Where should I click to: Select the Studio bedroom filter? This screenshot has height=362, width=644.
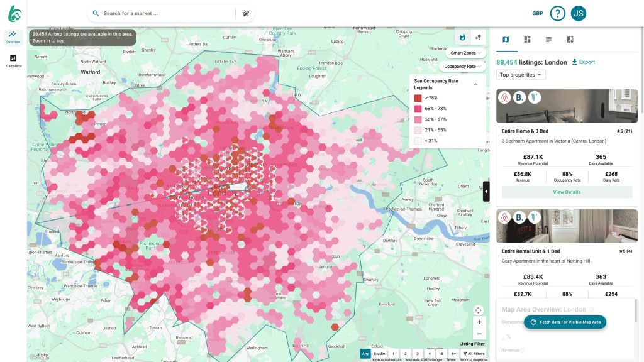[379, 354]
